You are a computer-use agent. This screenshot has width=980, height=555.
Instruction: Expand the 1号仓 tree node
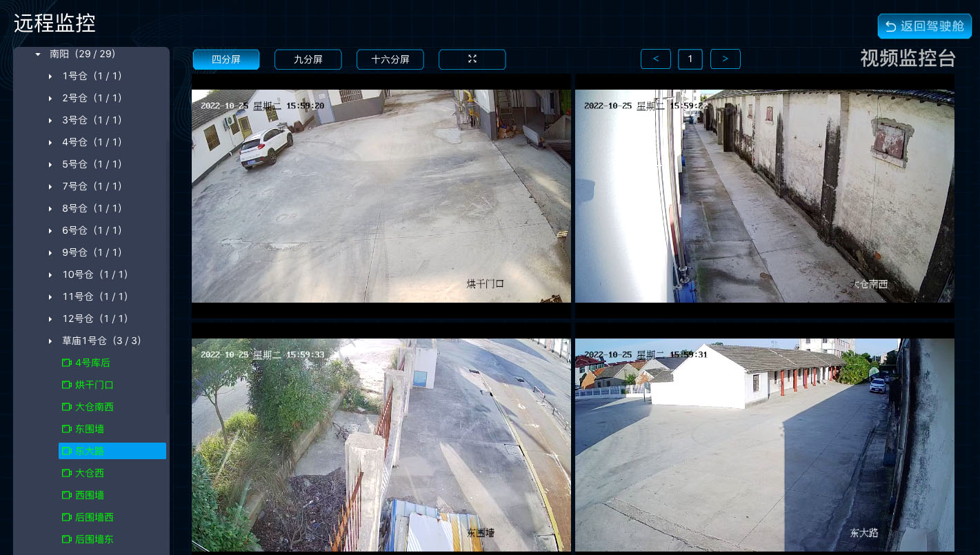50,76
